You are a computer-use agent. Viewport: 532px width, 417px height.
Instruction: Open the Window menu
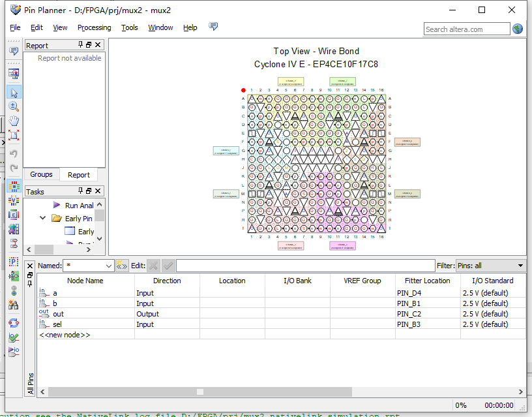coord(160,27)
